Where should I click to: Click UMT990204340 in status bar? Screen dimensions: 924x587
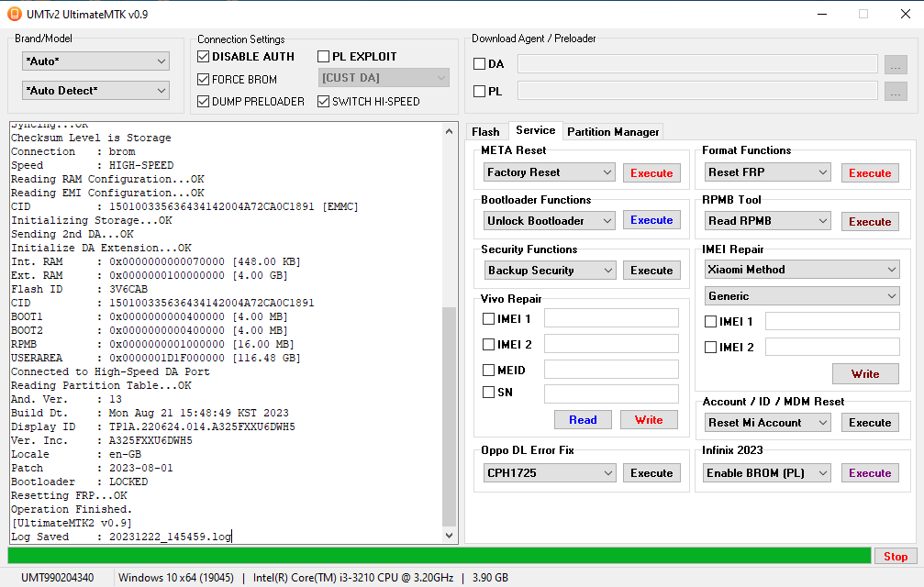tap(57, 578)
